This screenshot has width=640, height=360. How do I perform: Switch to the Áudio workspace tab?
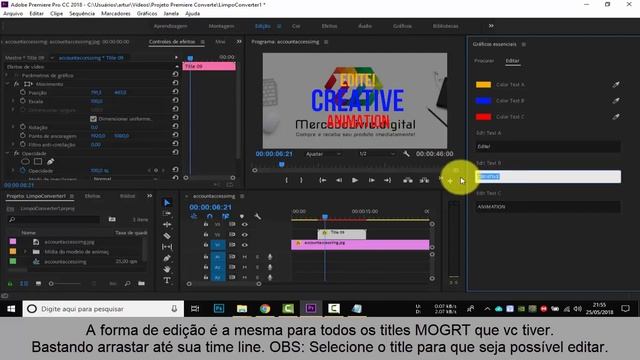tap(364, 26)
